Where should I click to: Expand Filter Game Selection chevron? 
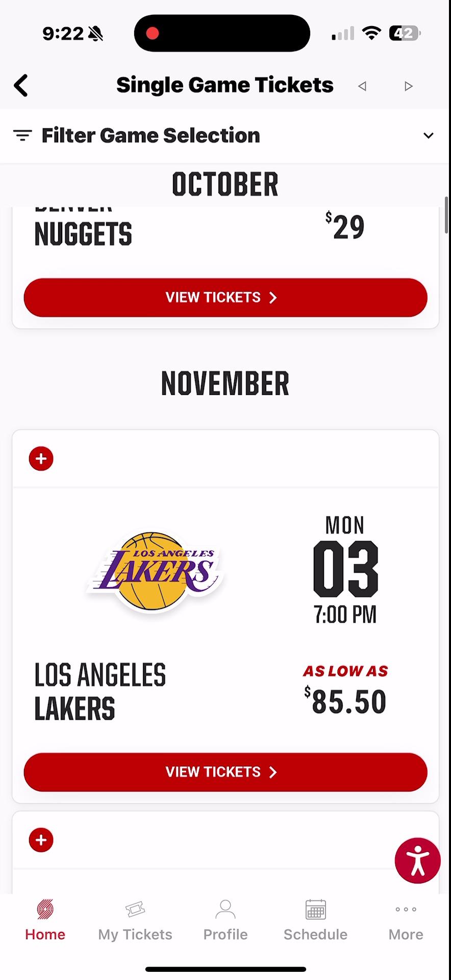[x=429, y=136]
